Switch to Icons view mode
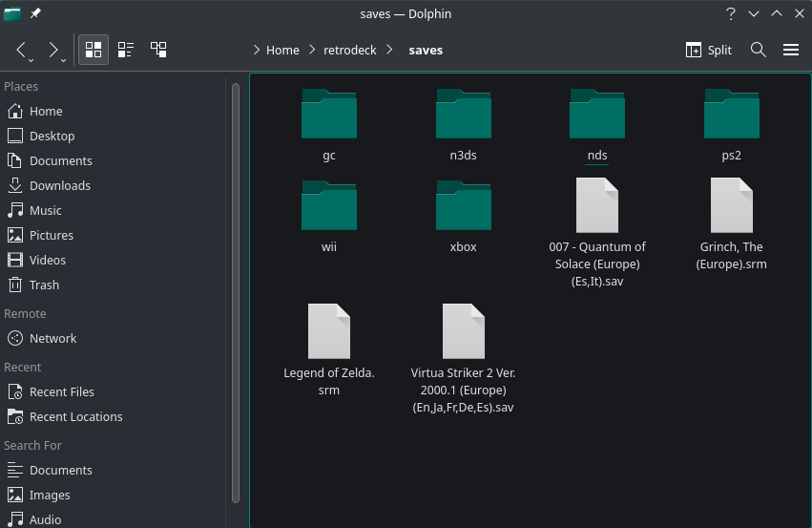This screenshot has width=812, height=528. click(x=94, y=50)
